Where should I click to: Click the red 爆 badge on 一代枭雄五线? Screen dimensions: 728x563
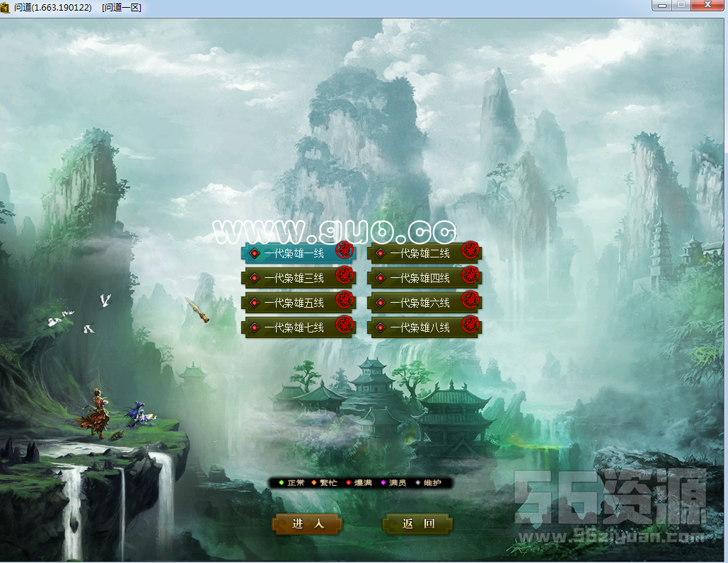click(x=345, y=299)
